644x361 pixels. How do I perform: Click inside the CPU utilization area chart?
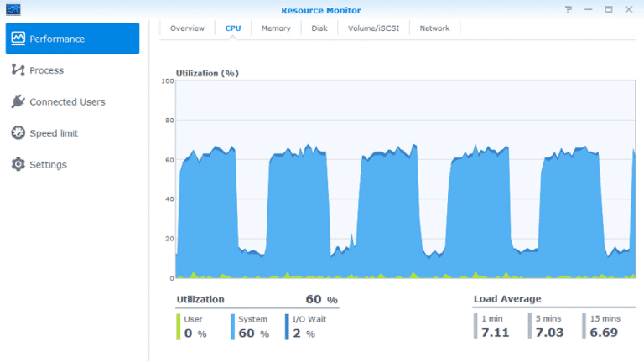click(x=405, y=179)
